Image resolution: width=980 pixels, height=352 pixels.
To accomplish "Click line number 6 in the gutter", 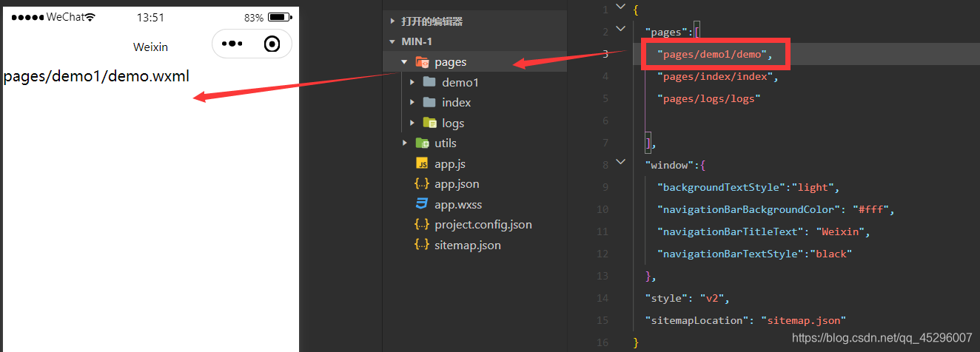I will point(605,121).
